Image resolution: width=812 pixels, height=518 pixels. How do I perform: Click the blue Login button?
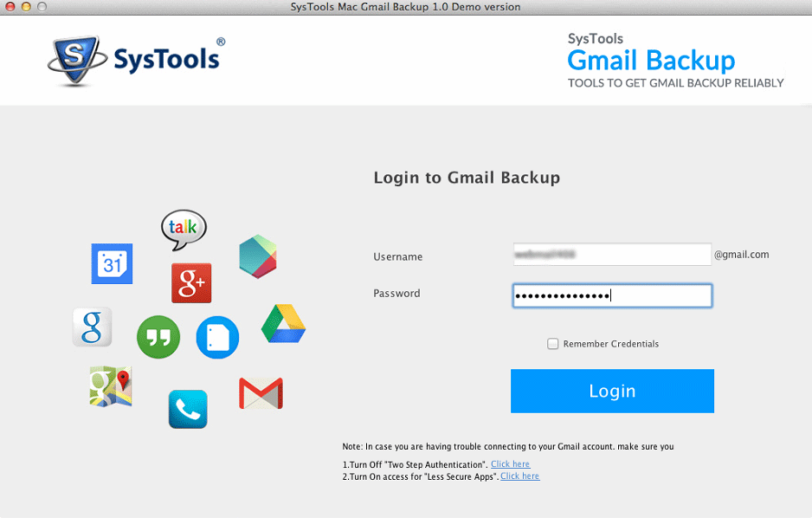point(612,391)
